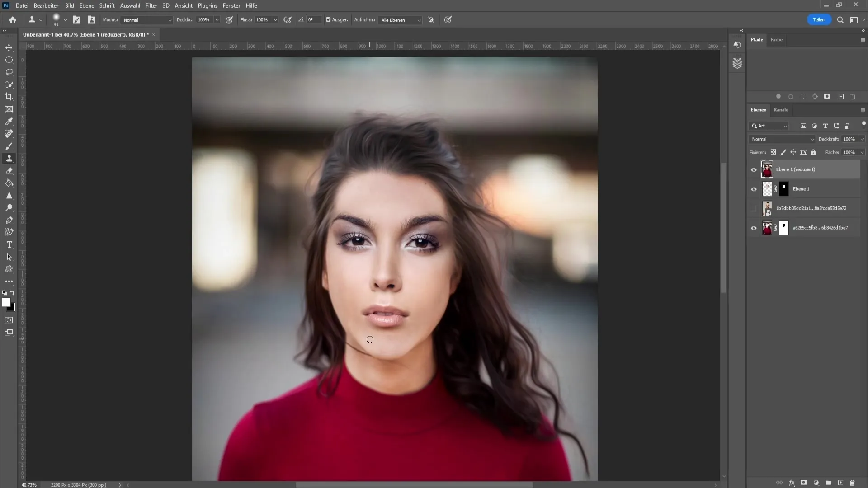Select the Crop tool

pyautogui.click(x=9, y=97)
